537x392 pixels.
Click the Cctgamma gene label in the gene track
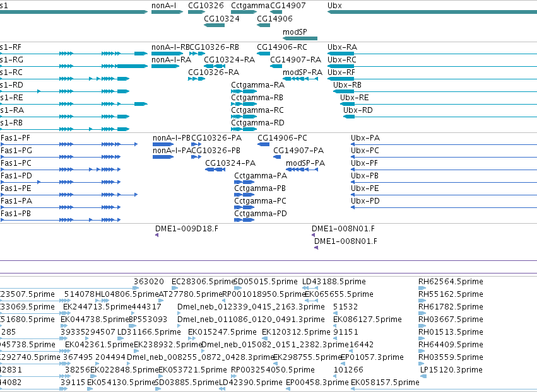coord(251,6)
